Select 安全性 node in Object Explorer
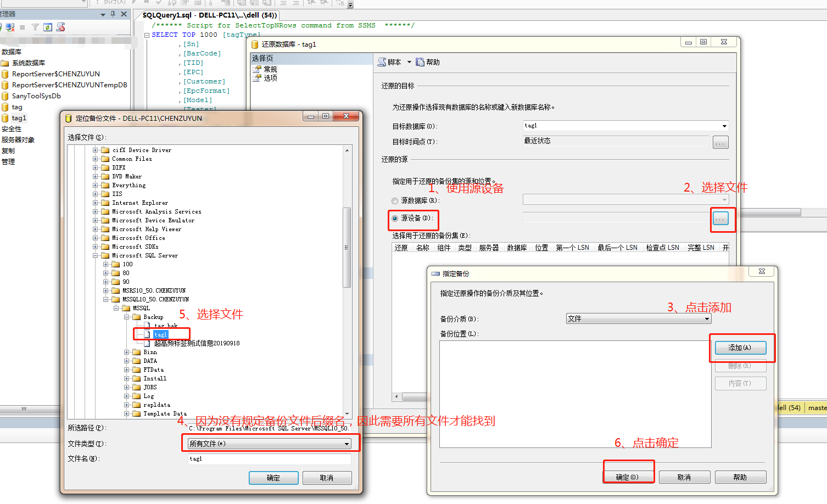Viewport: 827px width, 504px height. [x=12, y=129]
